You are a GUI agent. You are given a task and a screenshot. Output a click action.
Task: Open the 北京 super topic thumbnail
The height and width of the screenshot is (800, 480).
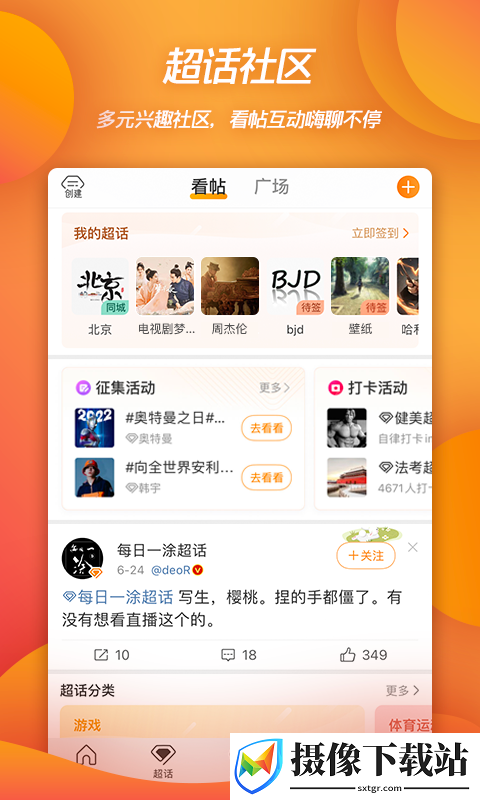(100, 286)
